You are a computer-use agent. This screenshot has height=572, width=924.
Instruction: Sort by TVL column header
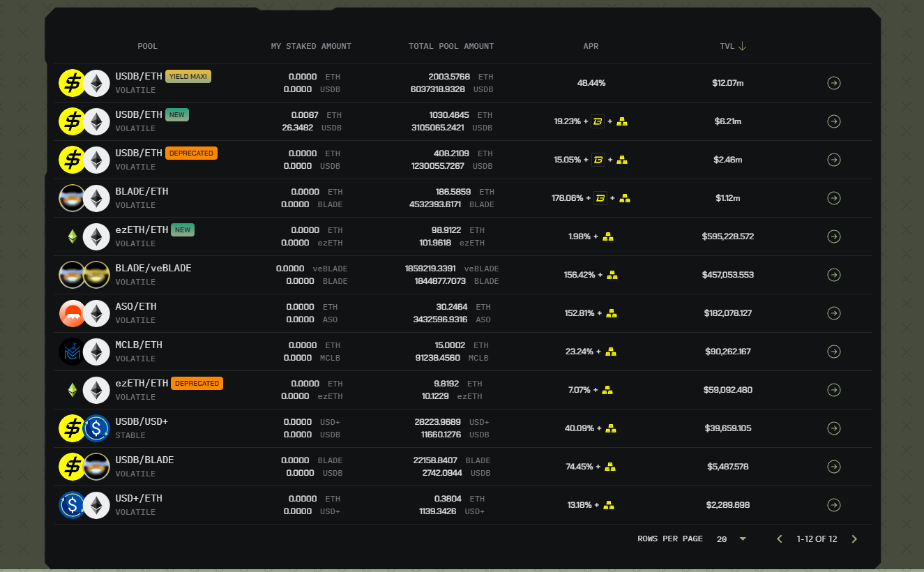[x=727, y=46]
